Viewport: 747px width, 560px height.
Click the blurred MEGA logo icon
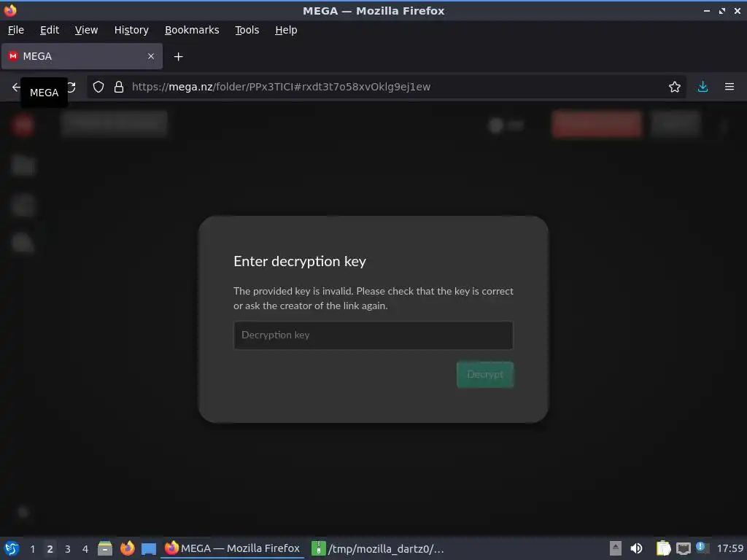pos(23,125)
